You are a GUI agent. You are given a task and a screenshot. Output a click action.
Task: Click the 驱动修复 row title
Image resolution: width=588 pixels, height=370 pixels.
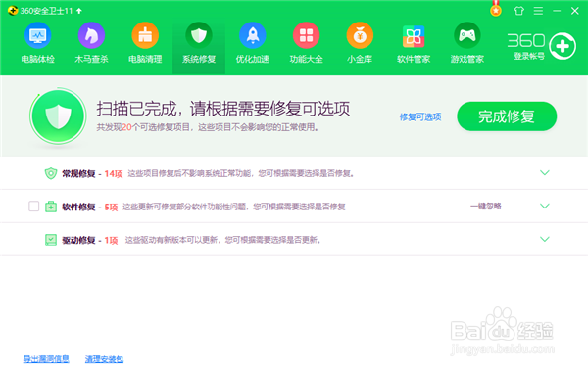[x=78, y=240]
